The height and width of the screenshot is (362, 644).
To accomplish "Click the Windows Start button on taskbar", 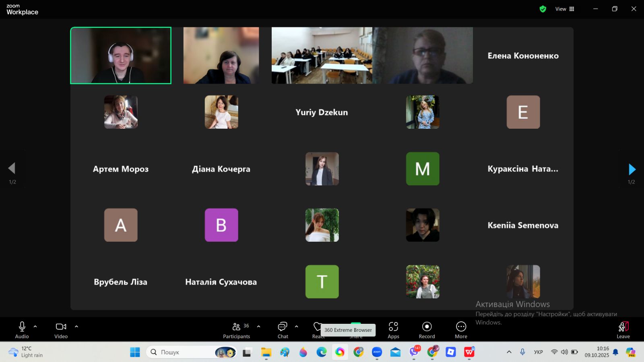I will point(135,352).
